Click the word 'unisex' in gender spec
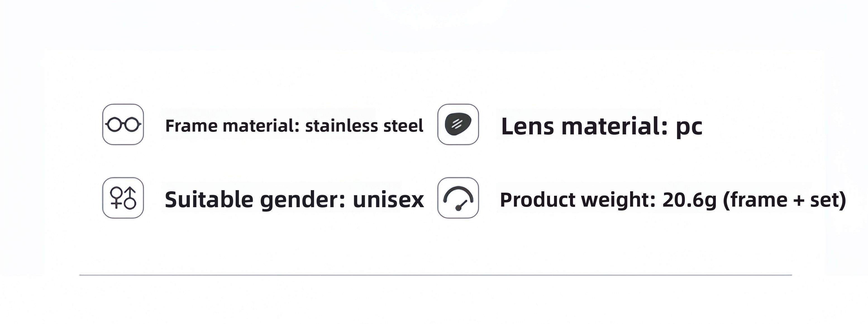Image resolution: width=868 pixels, height=324 pixels. [x=388, y=200]
